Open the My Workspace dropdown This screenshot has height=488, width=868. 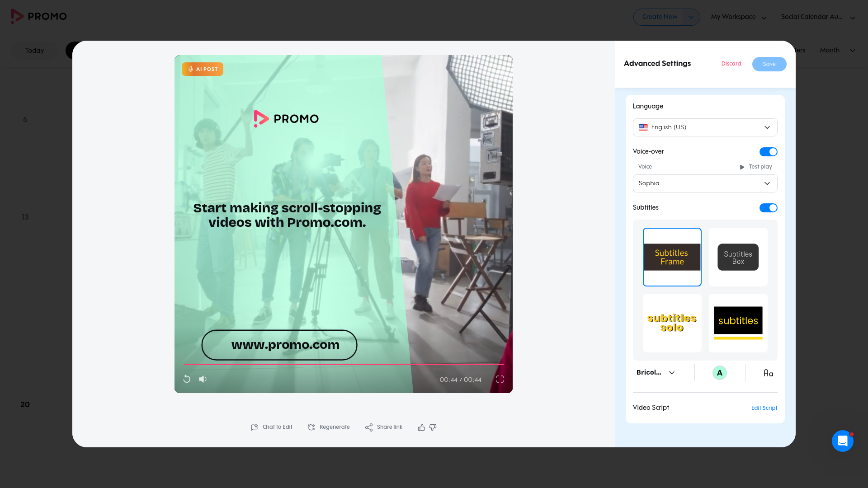tap(739, 17)
